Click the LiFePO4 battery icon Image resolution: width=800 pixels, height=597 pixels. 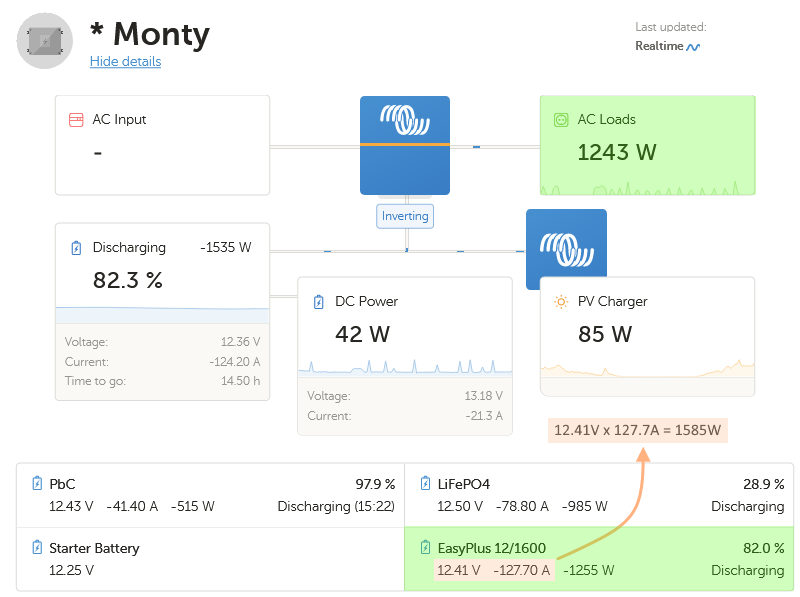point(426,484)
